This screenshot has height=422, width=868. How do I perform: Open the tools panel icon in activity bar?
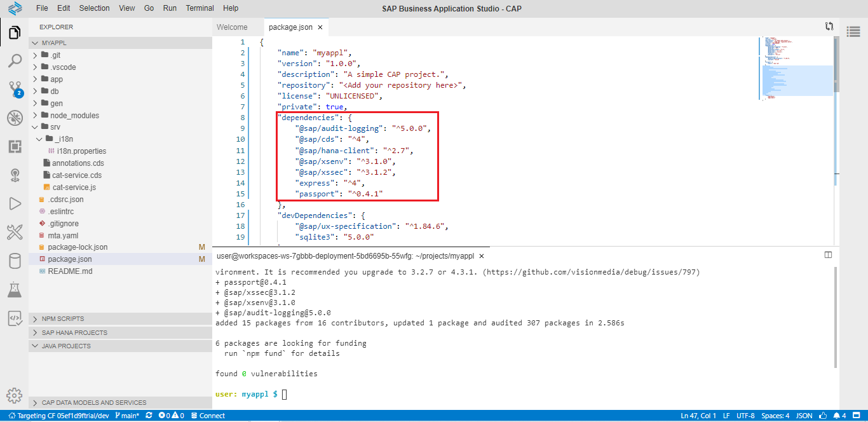click(x=14, y=232)
